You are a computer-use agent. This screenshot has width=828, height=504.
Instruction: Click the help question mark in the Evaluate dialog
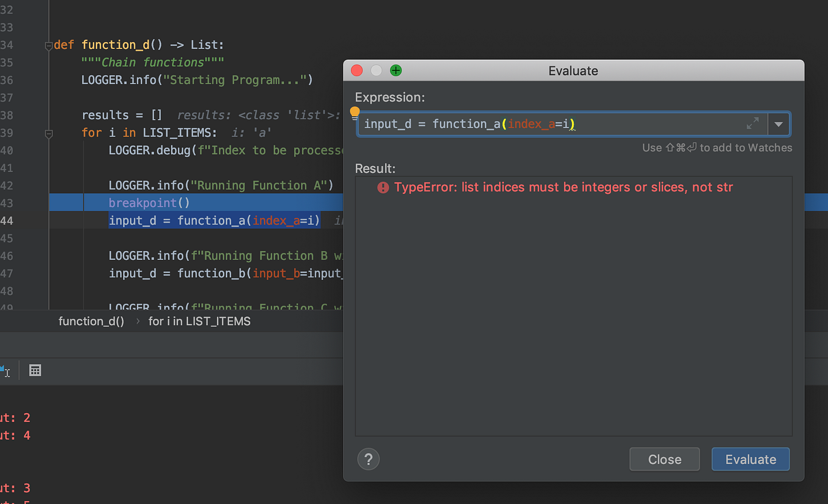[368, 459]
